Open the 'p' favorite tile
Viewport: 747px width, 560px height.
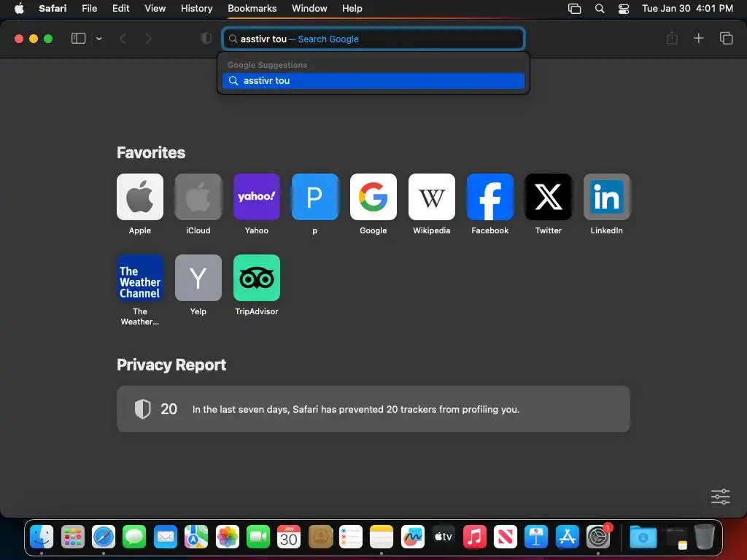tap(315, 197)
